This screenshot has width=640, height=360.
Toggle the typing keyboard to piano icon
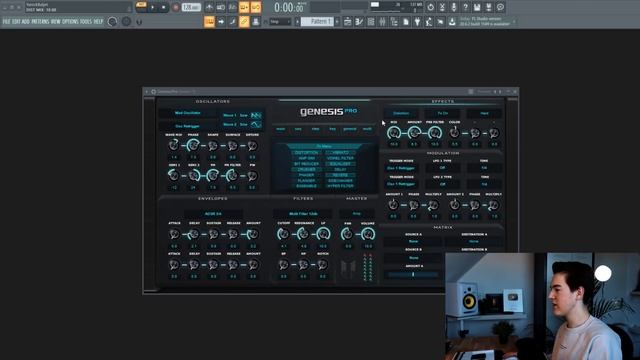(x=209, y=22)
